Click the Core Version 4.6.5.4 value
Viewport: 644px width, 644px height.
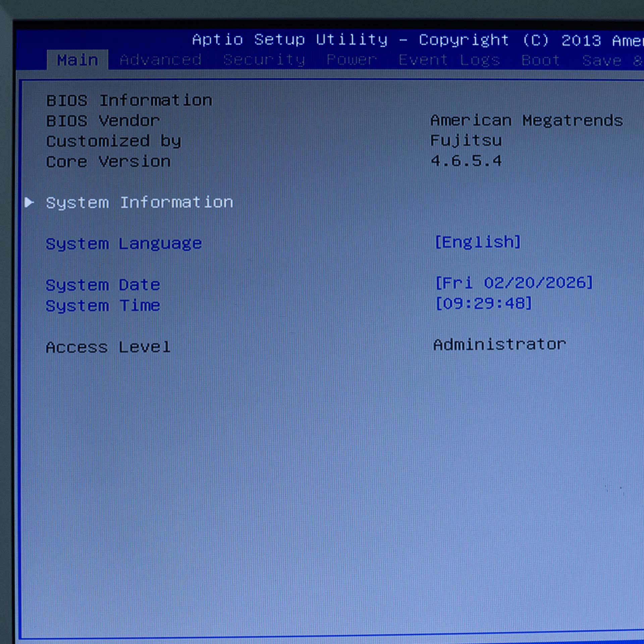pyautogui.click(x=466, y=161)
